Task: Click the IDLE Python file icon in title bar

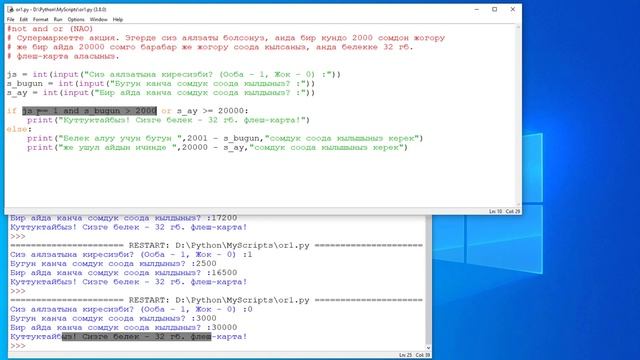Action: 11,9
